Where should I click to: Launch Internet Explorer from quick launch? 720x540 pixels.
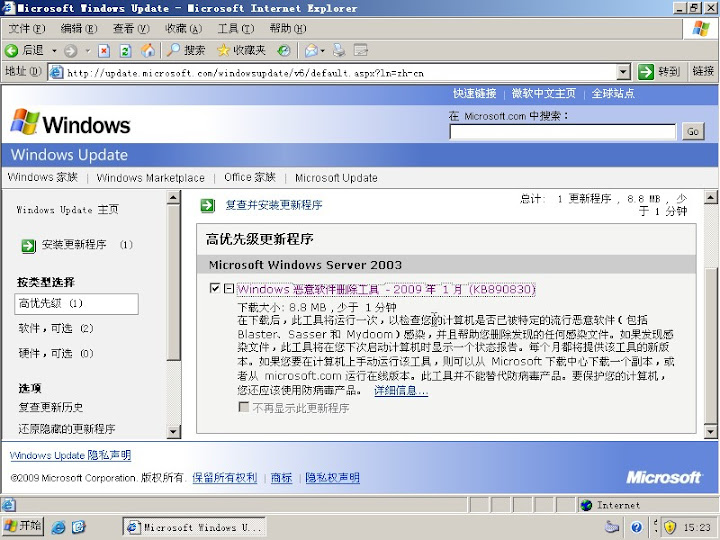(x=58, y=527)
